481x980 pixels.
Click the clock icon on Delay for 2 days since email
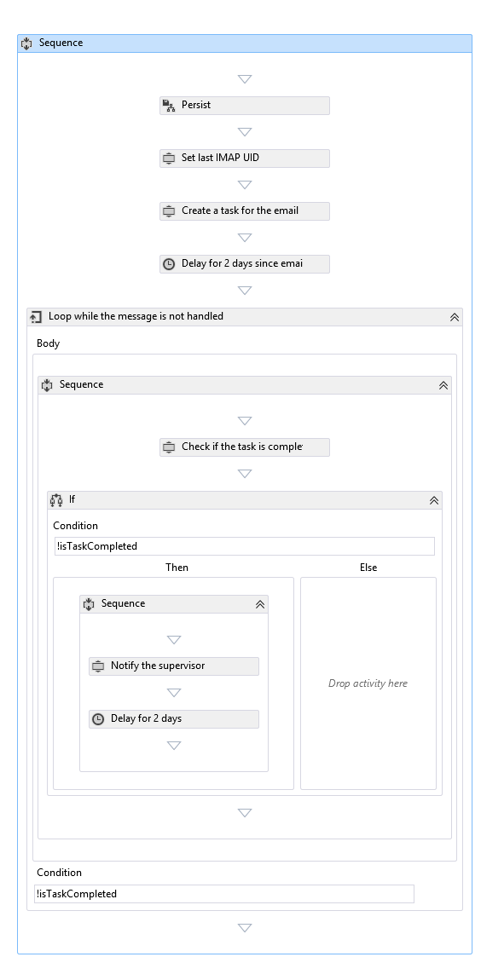coord(168,264)
